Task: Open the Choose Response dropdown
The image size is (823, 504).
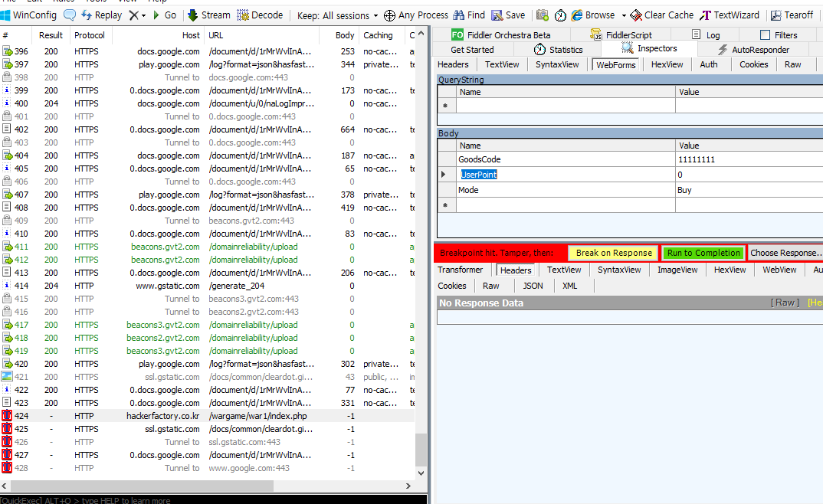Action: pyautogui.click(x=785, y=253)
